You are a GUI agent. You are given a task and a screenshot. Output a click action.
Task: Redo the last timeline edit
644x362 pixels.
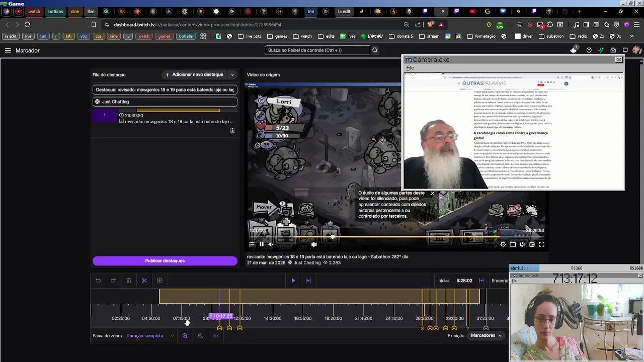coord(113,281)
